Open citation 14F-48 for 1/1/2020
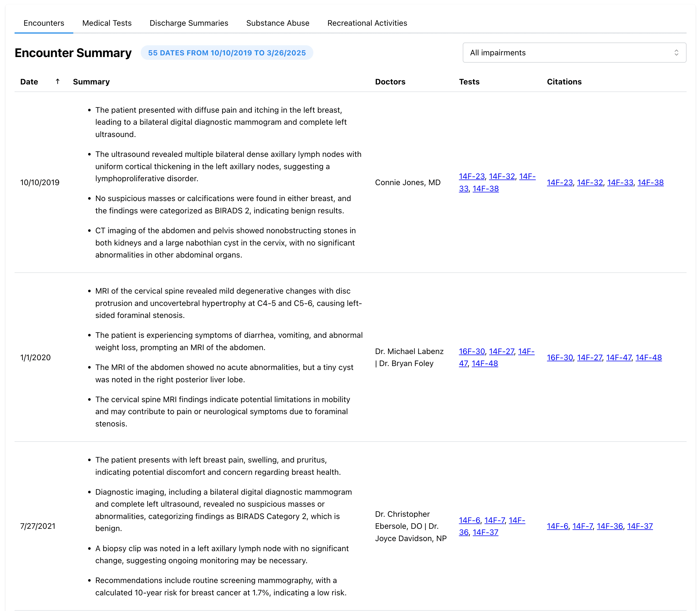 pyautogui.click(x=649, y=357)
